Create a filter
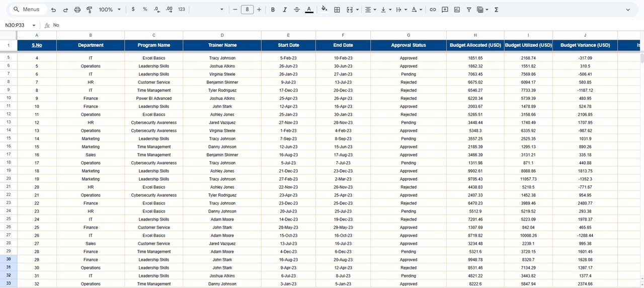Screen dimensions: 644x288 pyautogui.click(x=469, y=10)
